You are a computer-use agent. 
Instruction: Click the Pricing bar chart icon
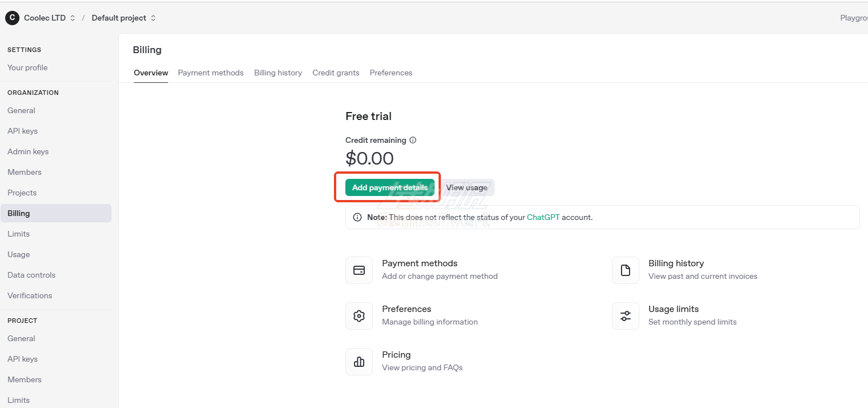tap(359, 362)
